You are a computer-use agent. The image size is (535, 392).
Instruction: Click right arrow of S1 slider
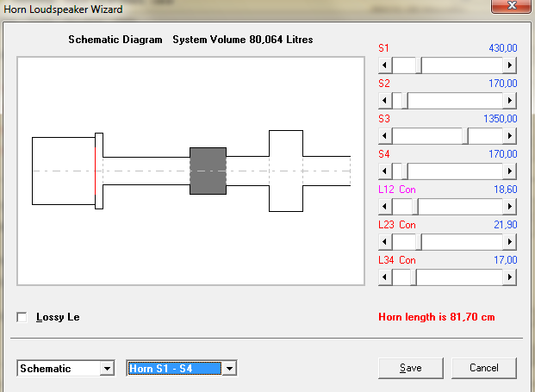[509, 65]
